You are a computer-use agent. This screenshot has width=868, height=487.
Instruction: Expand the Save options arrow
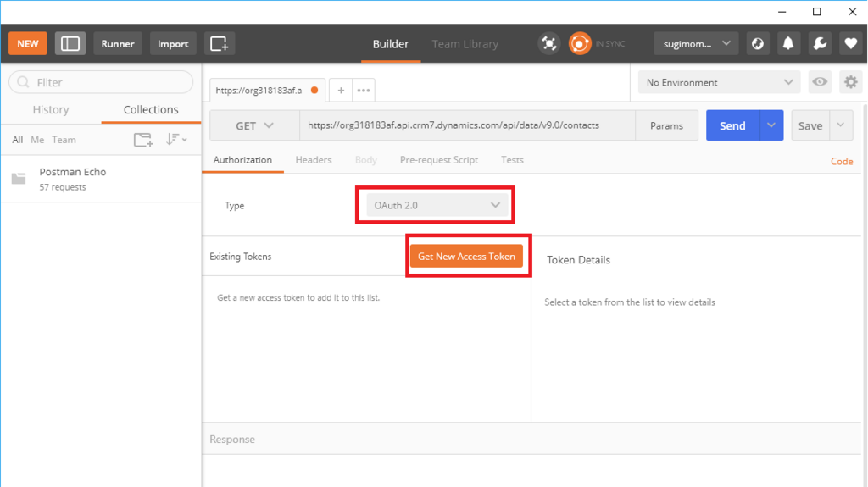(841, 125)
